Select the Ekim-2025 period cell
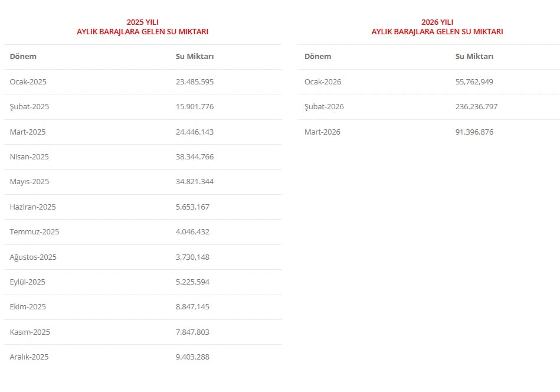The image size is (560, 392). click(28, 307)
